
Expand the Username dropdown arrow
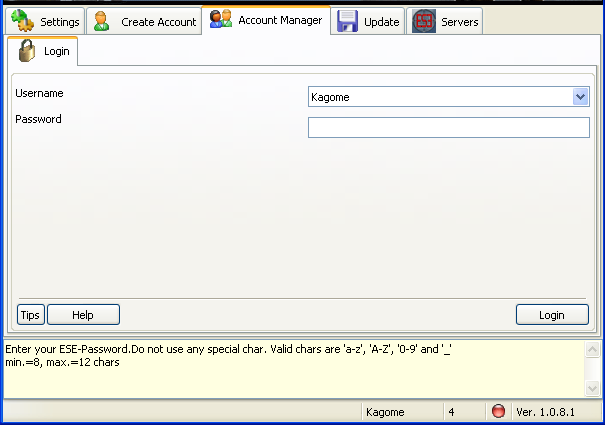tap(580, 97)
